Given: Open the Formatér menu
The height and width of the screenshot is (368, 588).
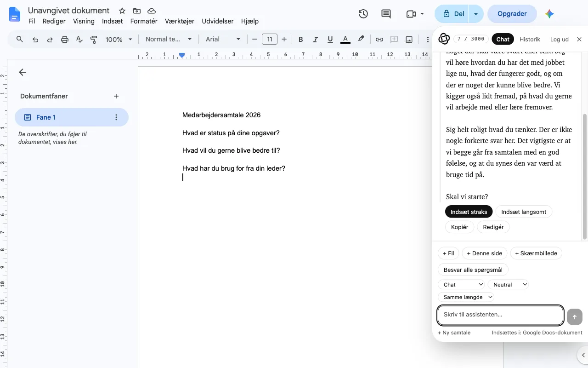Looking at the screenshot, I should pos(144,21).
